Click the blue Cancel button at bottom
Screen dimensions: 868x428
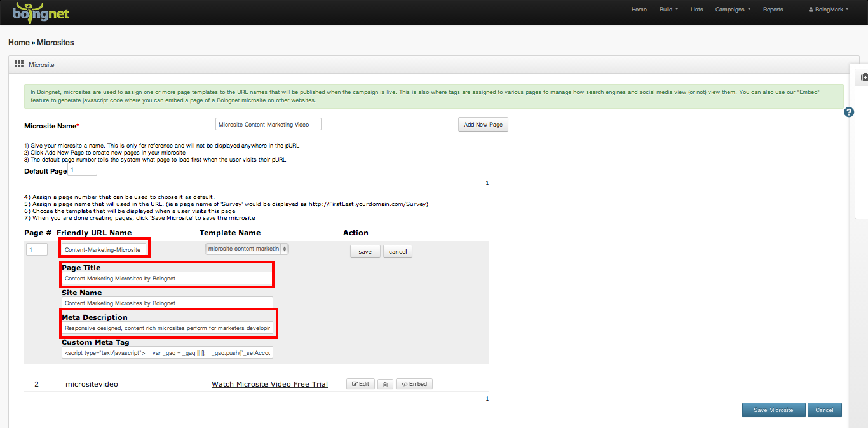pyautogui.click(x=824, y=410)
